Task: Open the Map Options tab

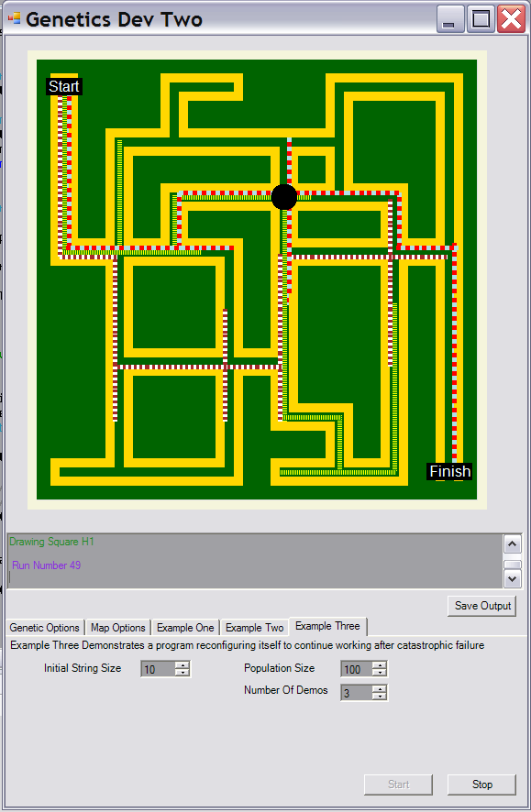Action: click(x=118, y=628)
